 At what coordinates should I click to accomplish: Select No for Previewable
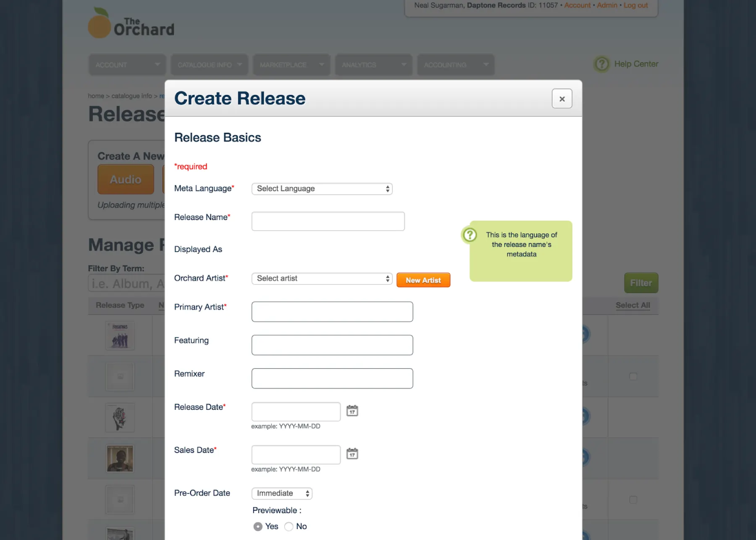(x=289, y=527)
